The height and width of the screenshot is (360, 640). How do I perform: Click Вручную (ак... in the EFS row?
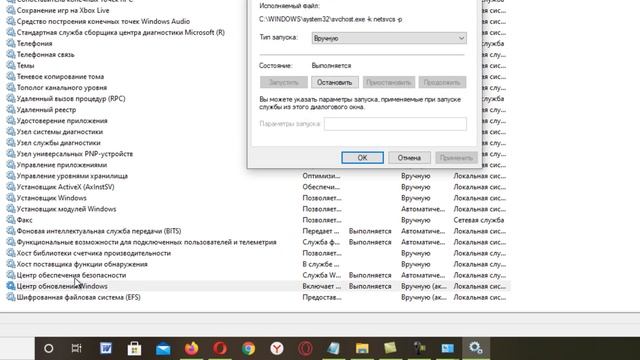coord(424,297)
